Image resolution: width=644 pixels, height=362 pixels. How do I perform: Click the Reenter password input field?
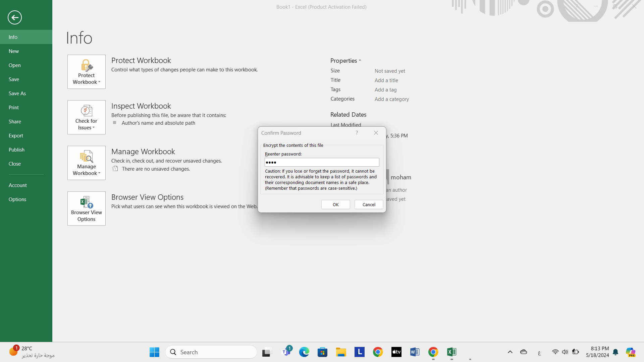coord(322,162)
